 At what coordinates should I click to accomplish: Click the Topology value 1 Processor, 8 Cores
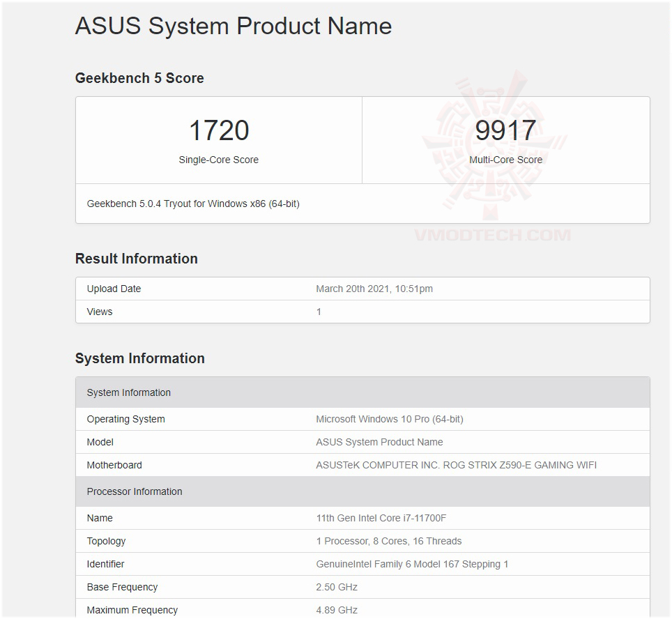tap(388, 541)
